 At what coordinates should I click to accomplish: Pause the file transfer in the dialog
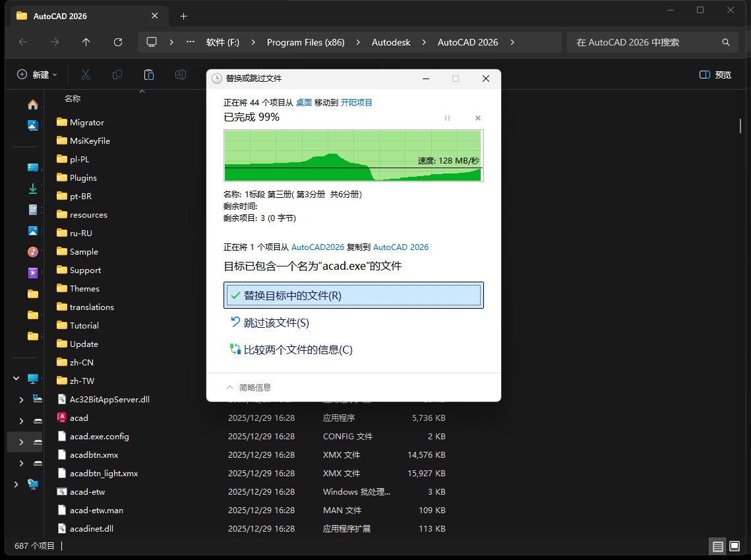tap(447, 118)
